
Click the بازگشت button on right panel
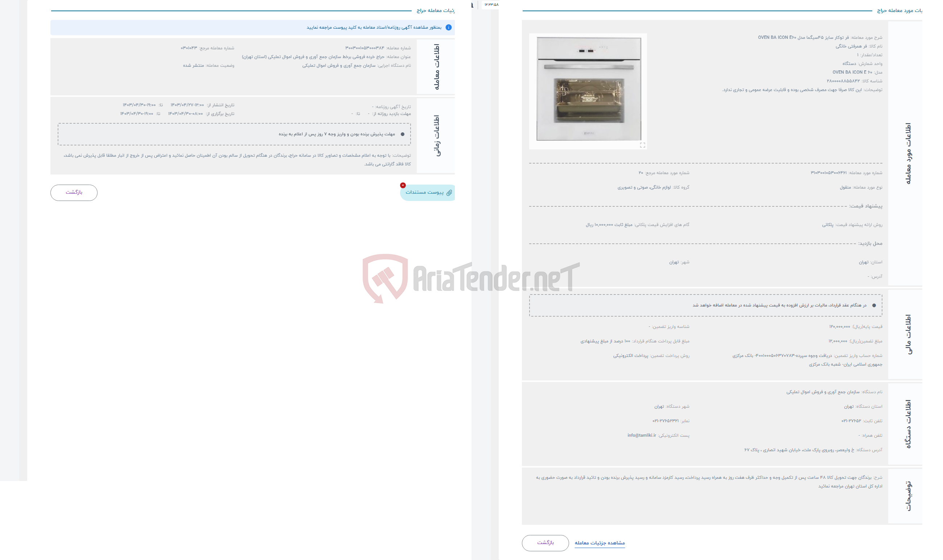pyautogui.click(x=545, y=542)
